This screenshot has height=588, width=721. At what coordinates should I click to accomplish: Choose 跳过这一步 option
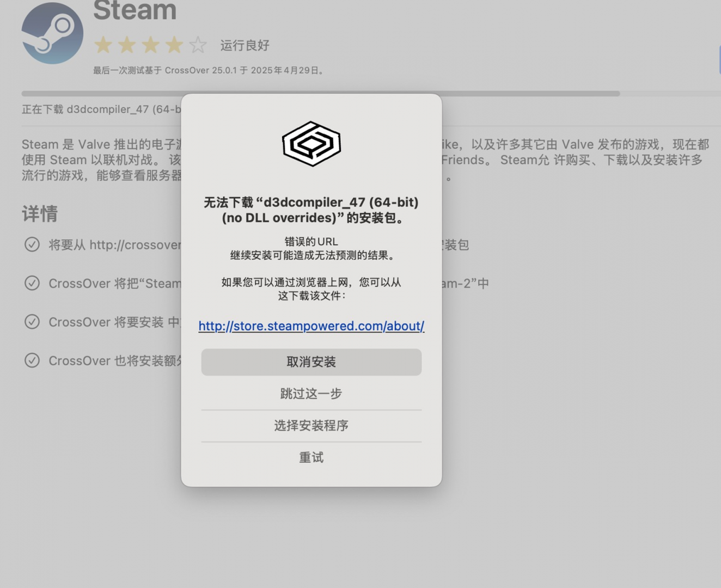[x=311, y=394]
